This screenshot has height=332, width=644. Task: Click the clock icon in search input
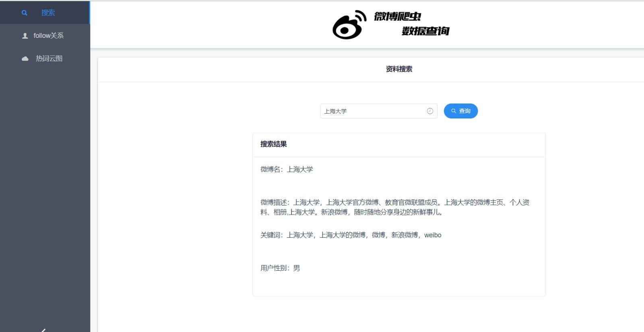point(430,111)
